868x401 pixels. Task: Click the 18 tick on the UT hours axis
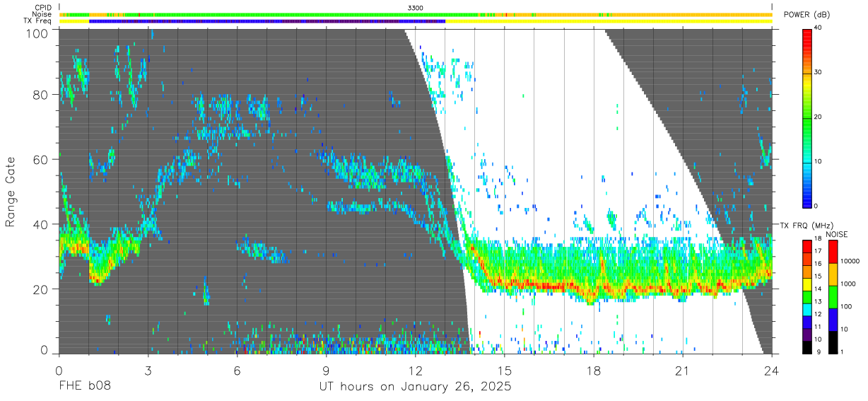click(x=594, y=370)
